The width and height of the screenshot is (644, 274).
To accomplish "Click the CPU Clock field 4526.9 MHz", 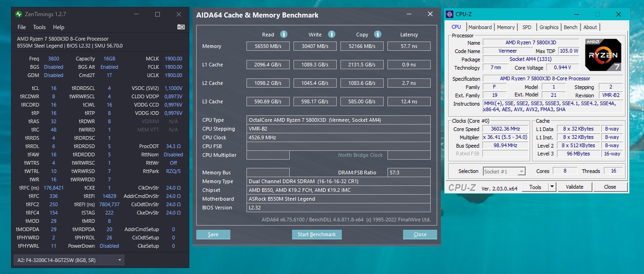I will click(x=339, y=137).
